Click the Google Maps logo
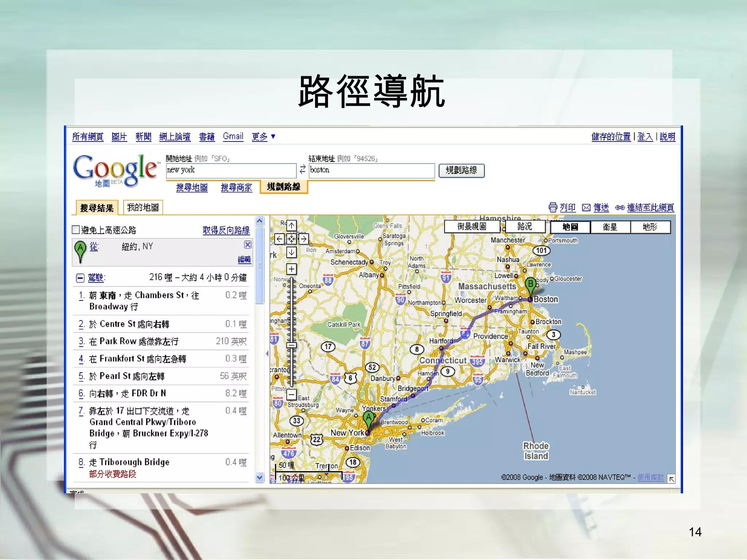The height and width of the screenshot is (560, 747). coord(116,170)
